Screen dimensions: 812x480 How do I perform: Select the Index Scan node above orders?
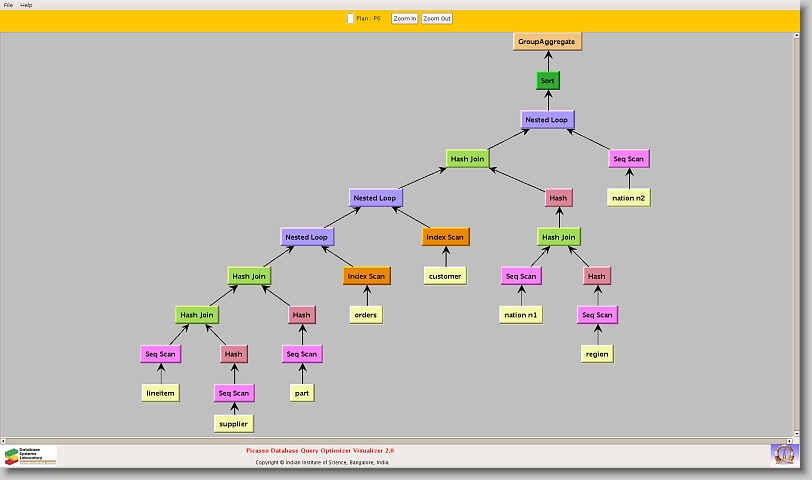(x=367, y=276)
